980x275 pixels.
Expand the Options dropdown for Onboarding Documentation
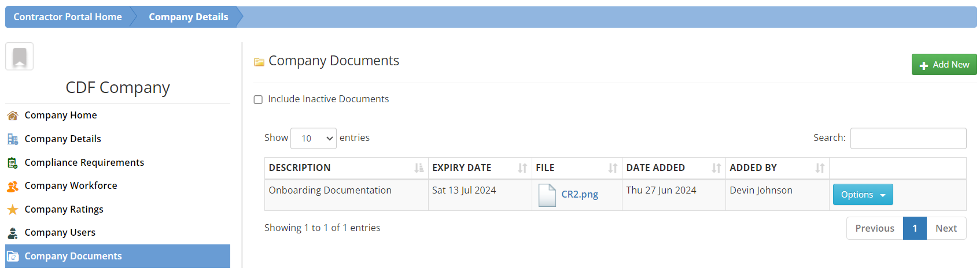863,195
